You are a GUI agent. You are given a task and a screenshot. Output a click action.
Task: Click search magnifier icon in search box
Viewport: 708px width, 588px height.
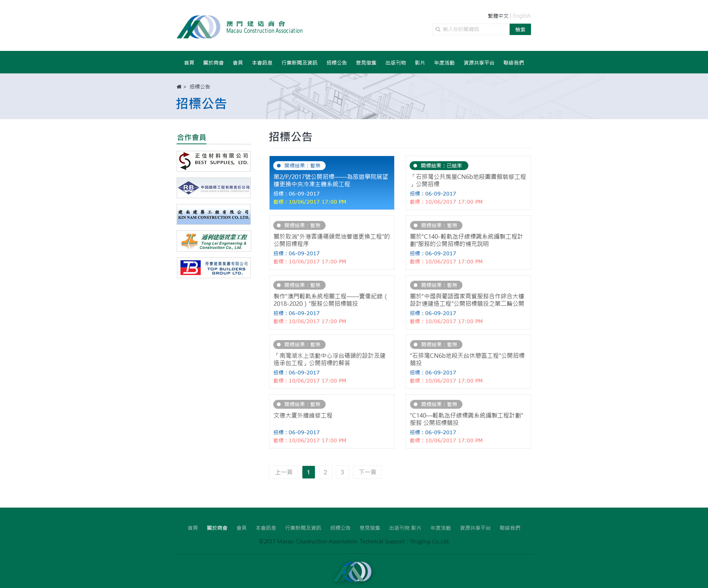pos(438,30)
